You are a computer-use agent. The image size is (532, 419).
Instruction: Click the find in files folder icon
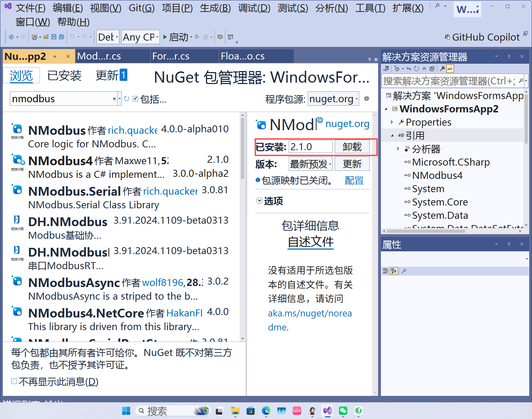click(x=220, y=37)
